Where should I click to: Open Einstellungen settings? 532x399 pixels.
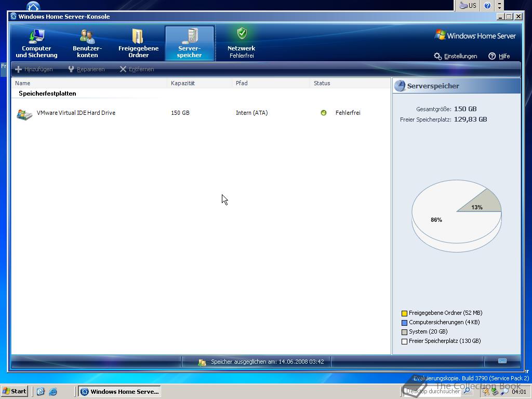(456, 56)
